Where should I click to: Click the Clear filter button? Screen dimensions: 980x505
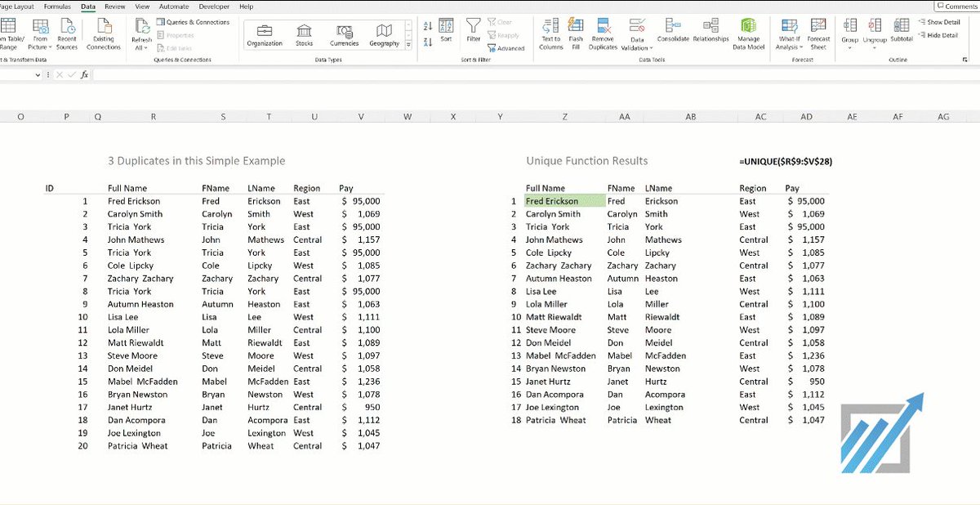point(500,22)
